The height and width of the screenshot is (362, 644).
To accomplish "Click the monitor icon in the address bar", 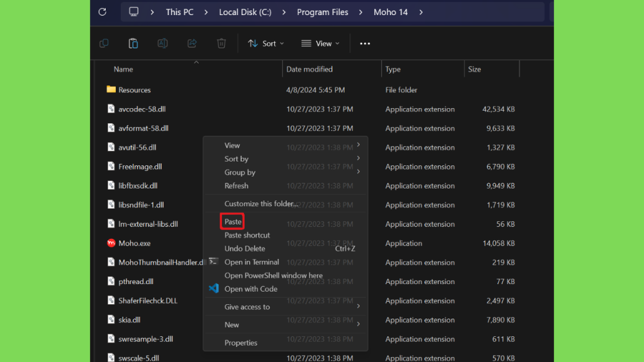I will (x=133, y=12).
